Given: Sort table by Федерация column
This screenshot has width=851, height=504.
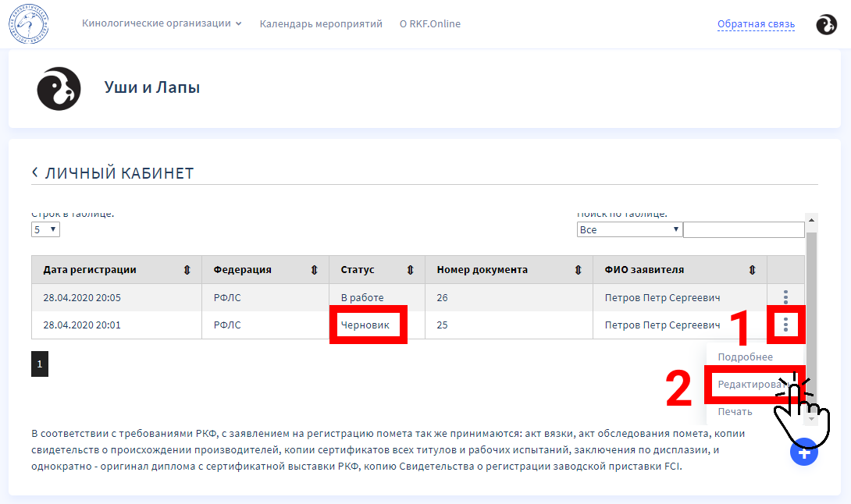Looking at the screenshot, I should (314, 270).
